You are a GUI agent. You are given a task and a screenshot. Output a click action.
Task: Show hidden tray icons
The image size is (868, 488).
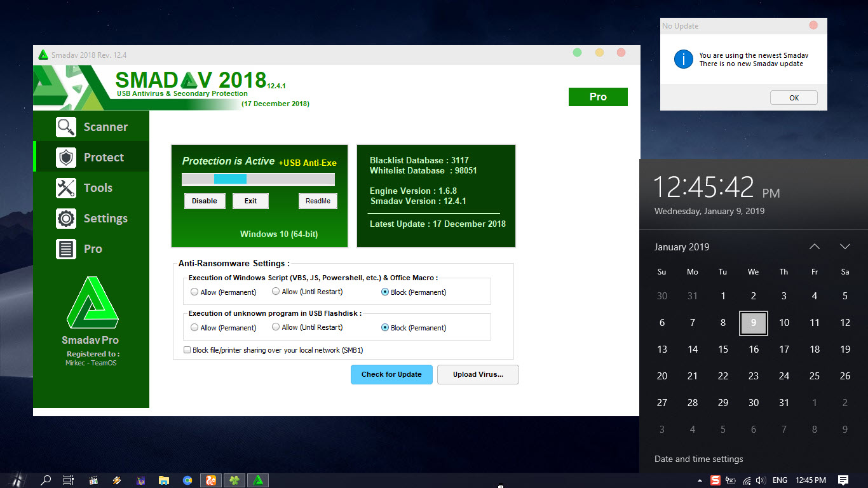point(700,480)
